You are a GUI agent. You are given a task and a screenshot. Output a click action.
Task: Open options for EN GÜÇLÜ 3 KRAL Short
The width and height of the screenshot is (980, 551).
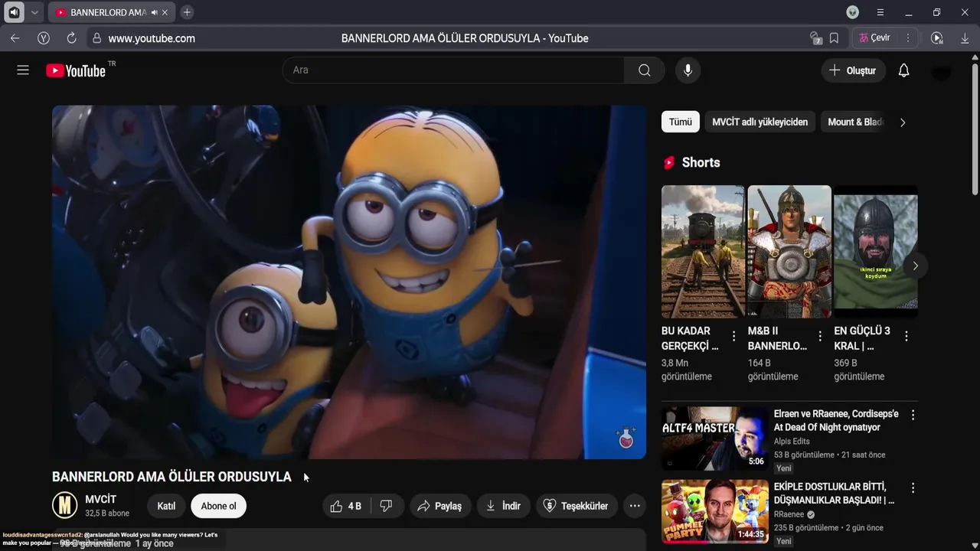click(906, 336)
